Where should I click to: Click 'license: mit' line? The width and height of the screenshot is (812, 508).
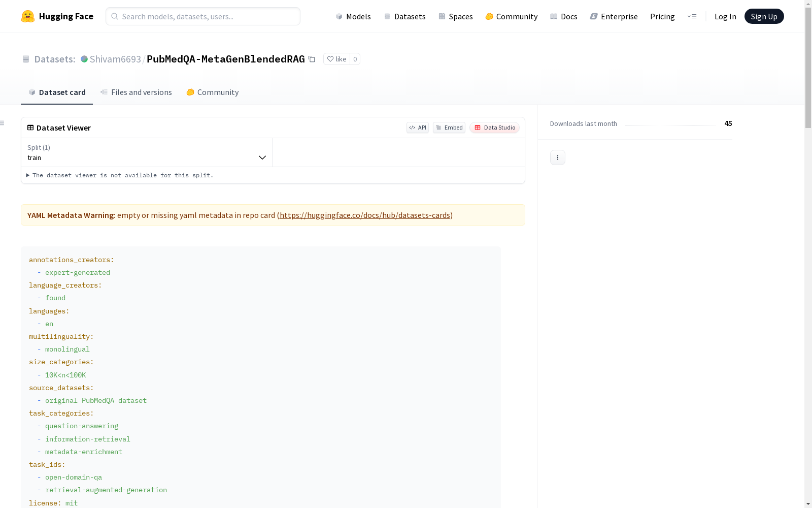53,503
